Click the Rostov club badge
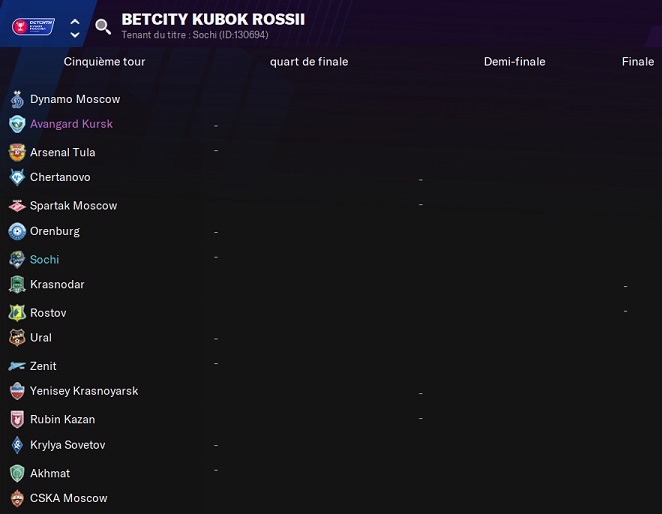 tap(17, 313)
